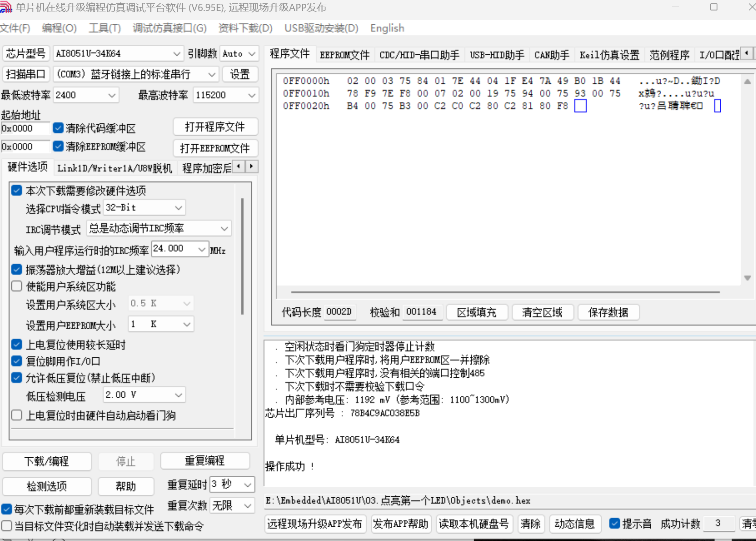
Task: Switch language with the English menu
Action: (x=387, y=28)
